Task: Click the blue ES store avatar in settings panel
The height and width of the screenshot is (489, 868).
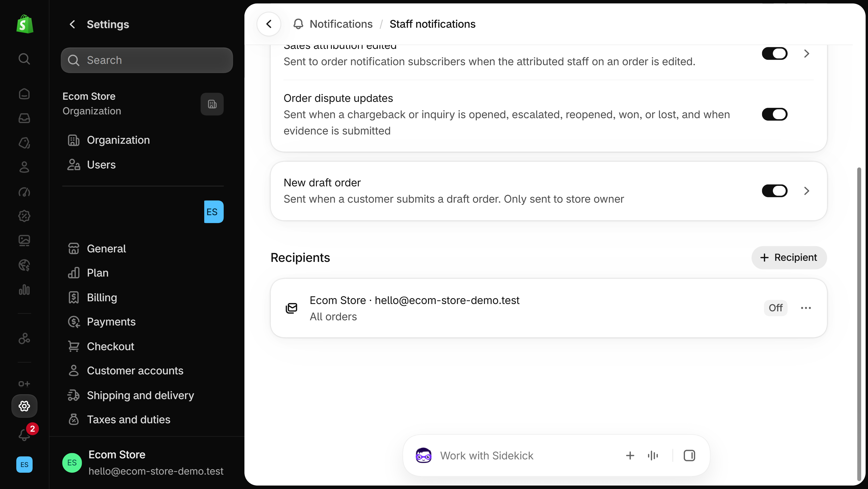Action: tap(214, 212)
